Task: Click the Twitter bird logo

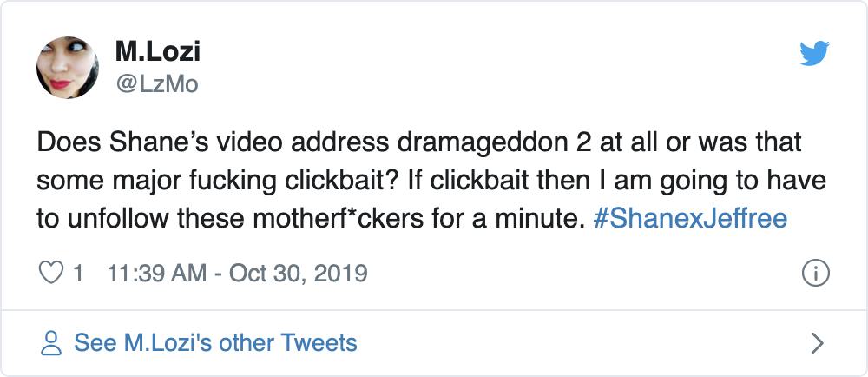Action: coord(813,55)
